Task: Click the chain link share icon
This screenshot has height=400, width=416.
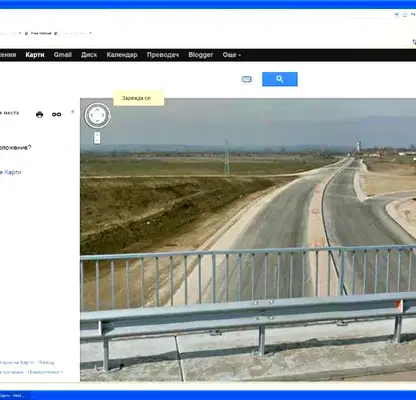Action: [x=56, y=114]
